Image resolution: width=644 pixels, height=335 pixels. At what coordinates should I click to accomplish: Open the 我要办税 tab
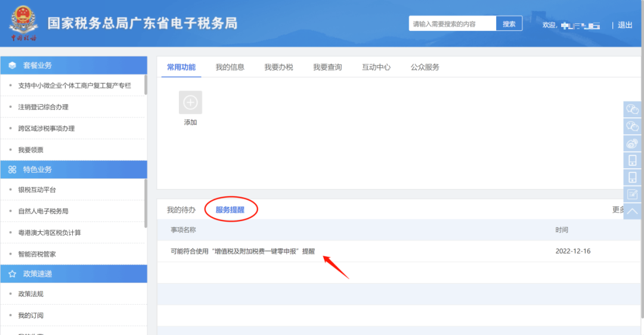tap(278, 67)
